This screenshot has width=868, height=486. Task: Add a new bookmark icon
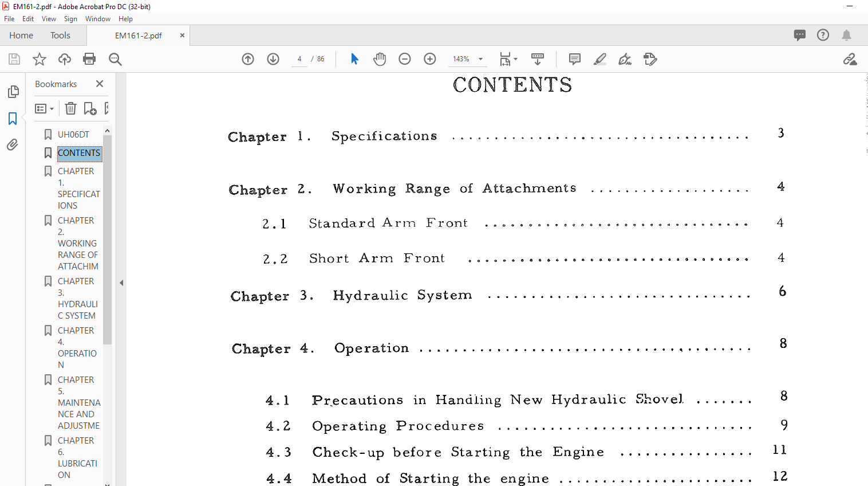(x=90, y=108)
